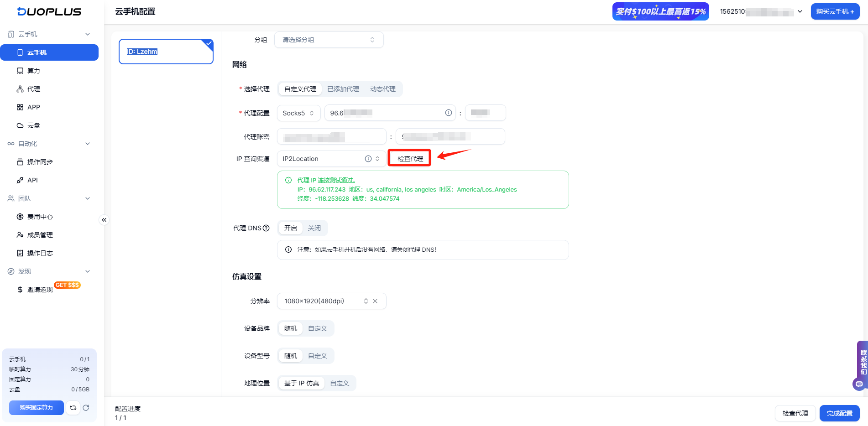Set 设备品牌 to 随机
Screen dimensions: 868x426
click(x=291, y=328)
